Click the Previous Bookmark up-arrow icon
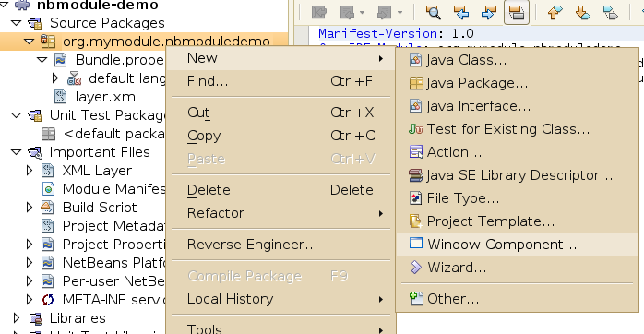Screen dimensions: 644x334 (x=555, y=12)
